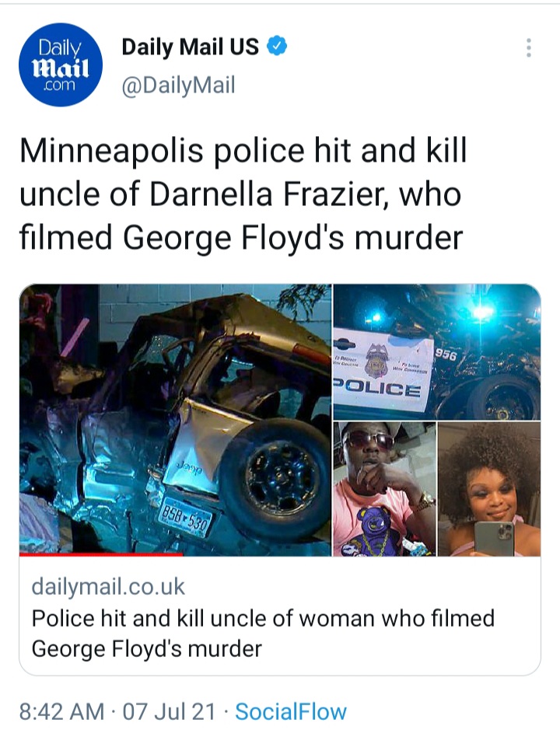Image resolution: width=560 pixels, height=730 pixels.
Task: Click the police badge emblem on car door
Action: (378, 361)
